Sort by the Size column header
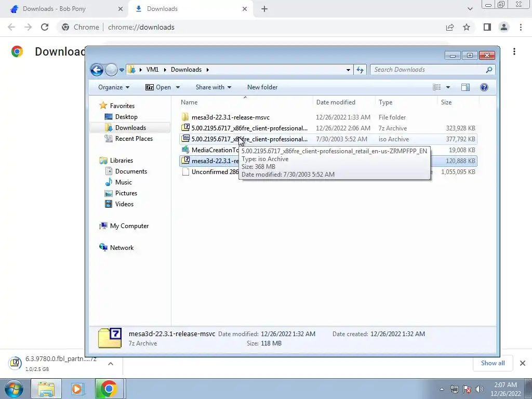This screenshot has width=532, height=399. [458, 102]
